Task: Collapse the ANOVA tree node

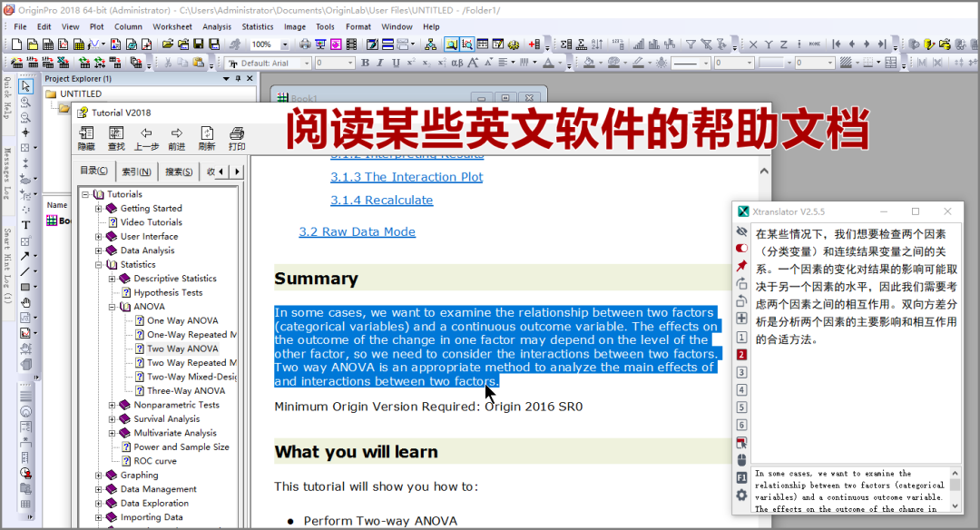Action: tap(112, 307)
